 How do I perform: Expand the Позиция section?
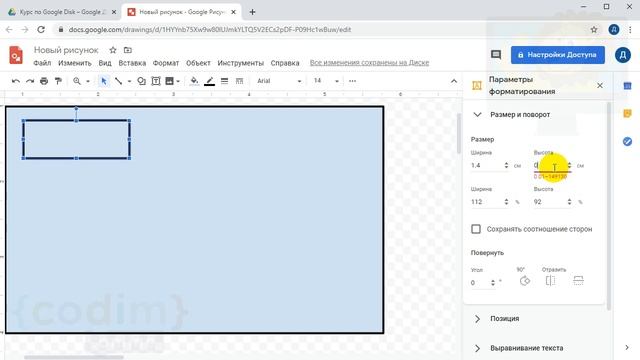[477, 318]
